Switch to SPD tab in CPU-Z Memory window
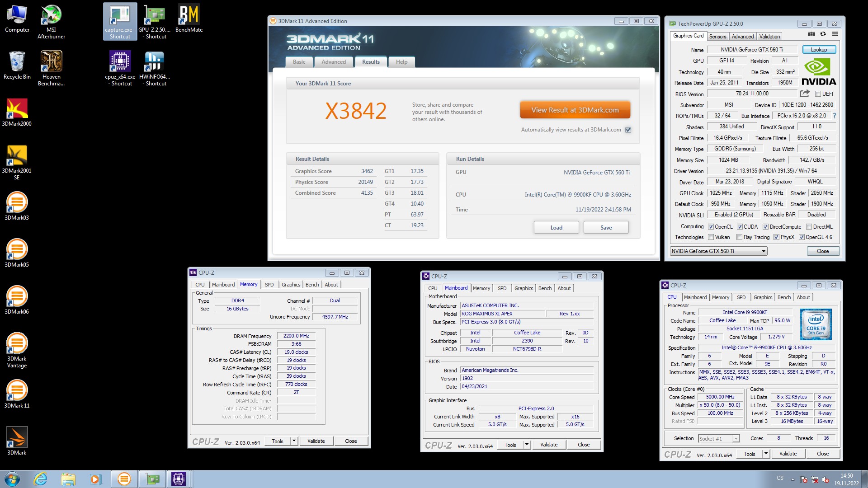Screen dimensions: 868x488 pyautogui.click(x=269, y=285)
